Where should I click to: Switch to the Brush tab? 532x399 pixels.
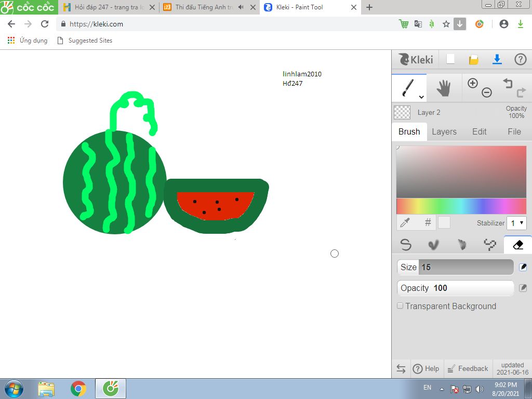pyautogui.click(x=409, y=131)
